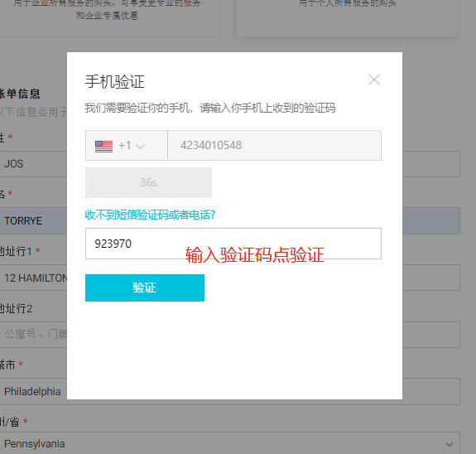Click the 手机验证 dialog title
Viewport: 476px width, 454px height.
coord(114,82)
